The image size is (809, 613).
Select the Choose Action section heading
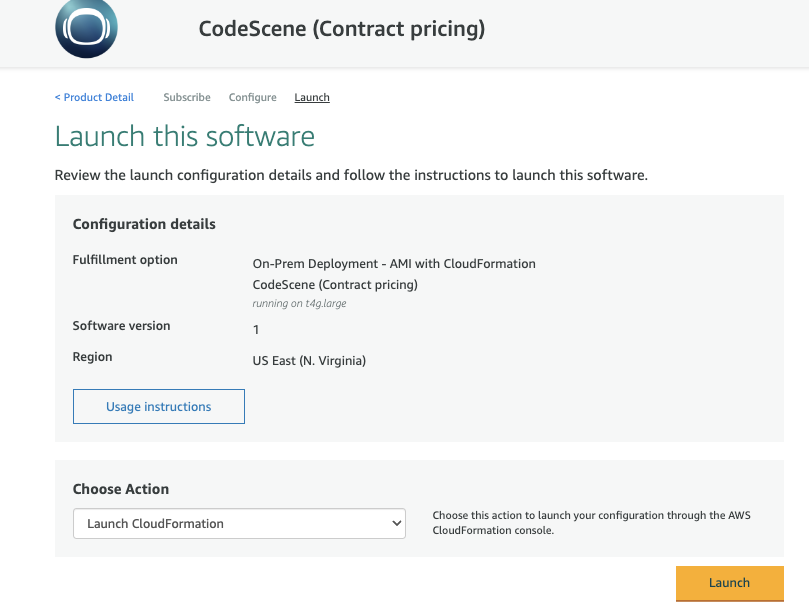click(120, 488)
